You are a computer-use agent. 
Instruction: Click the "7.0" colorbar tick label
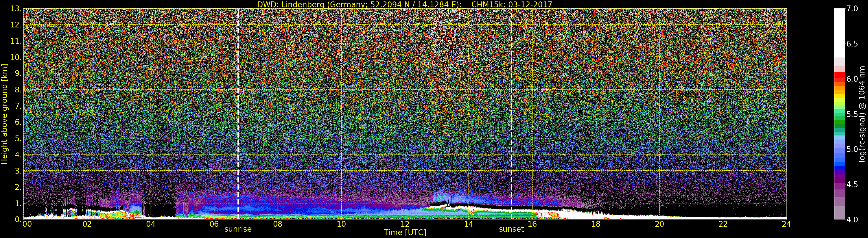852,9
